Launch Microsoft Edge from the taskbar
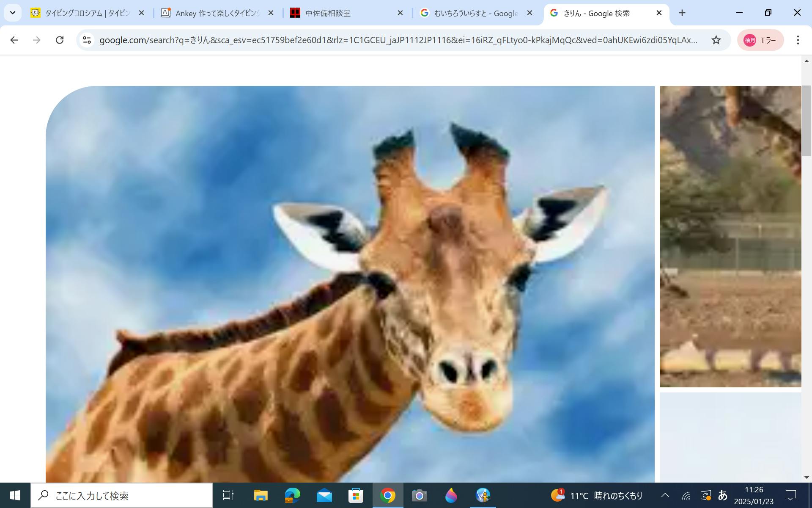 point(292,495)
